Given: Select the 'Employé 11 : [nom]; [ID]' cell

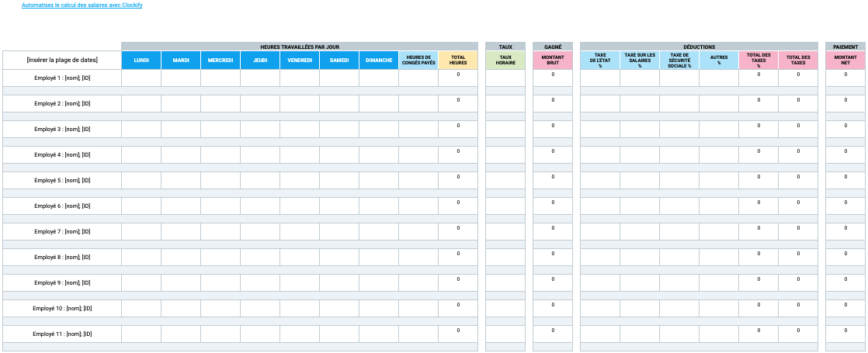Looking at the screenshot, I should (x=62, y=334).
